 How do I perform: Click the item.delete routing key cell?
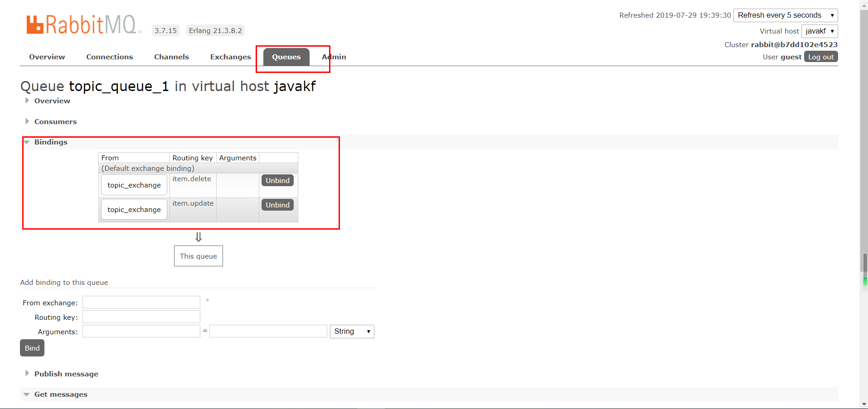pyautogui.click(x=193, y=185)
